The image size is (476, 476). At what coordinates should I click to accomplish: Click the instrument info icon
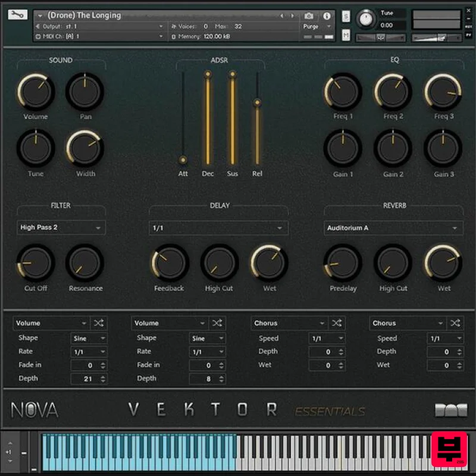[327, 16]
